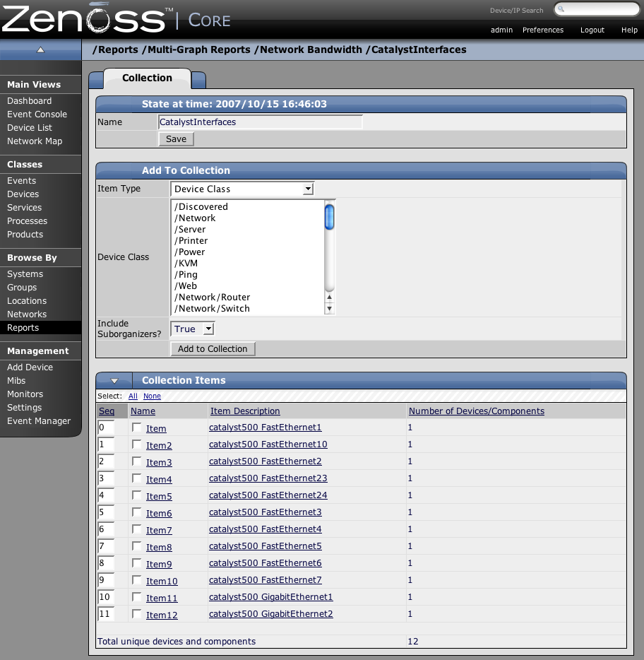Click Logout in the header
Viewport: 644px width, 660px height.
click(x=592, y=30)
